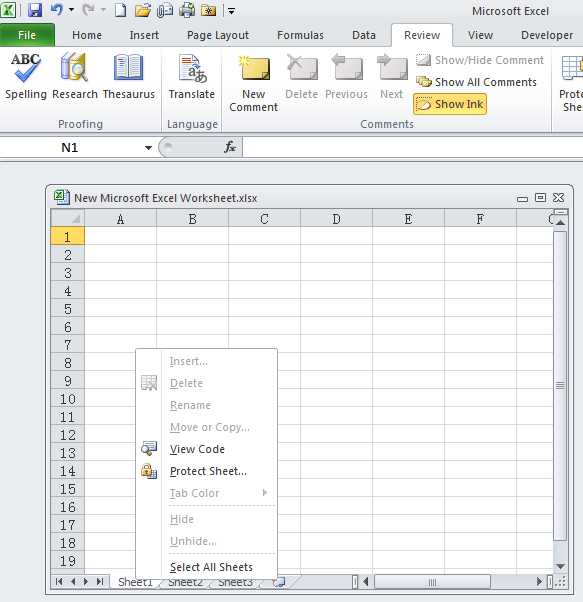583x602 pixels.
Task: Click the vertical scrollbar thumb
Action: click(x=560, y=385)
